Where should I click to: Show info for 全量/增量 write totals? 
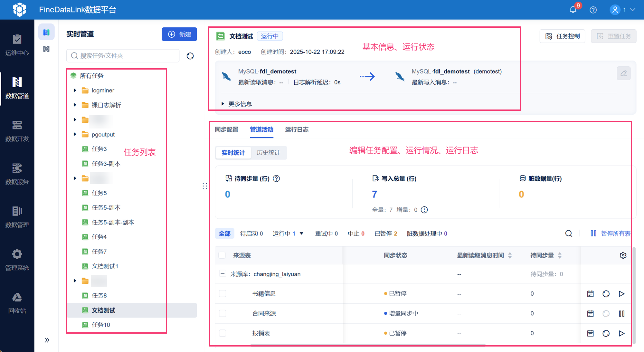[424, 210]
